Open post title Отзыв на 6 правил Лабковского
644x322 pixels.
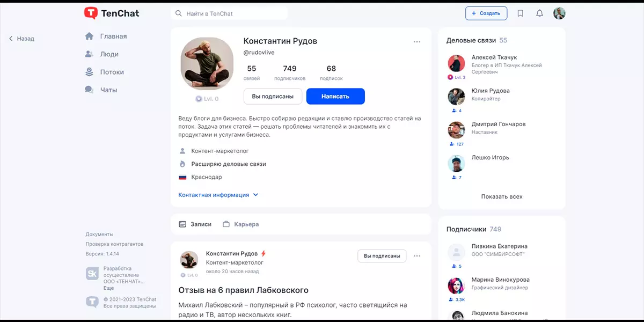243,290
